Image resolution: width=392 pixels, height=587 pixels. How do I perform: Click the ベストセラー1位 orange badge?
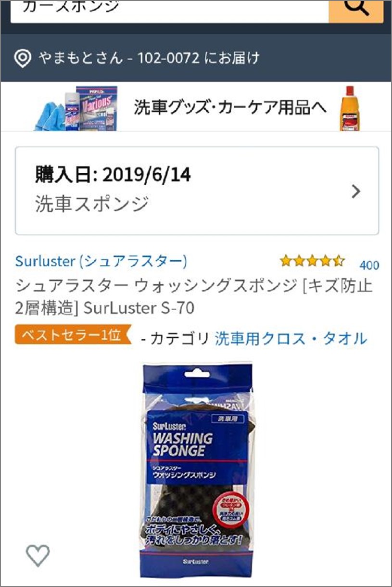(73, 335)
